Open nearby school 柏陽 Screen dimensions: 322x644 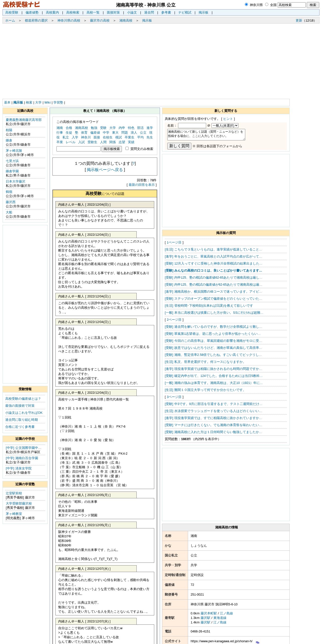pos(9,130)
